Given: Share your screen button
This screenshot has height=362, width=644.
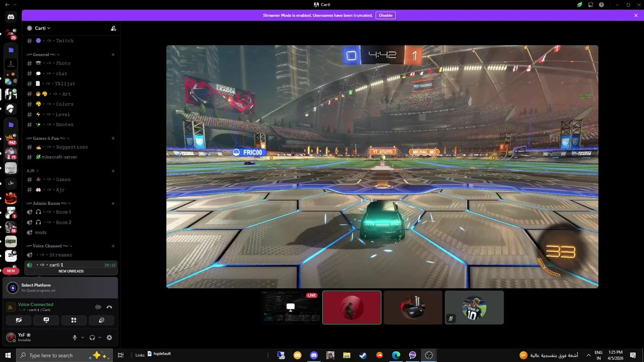Looking at the screenshot, I should [46, 320].
